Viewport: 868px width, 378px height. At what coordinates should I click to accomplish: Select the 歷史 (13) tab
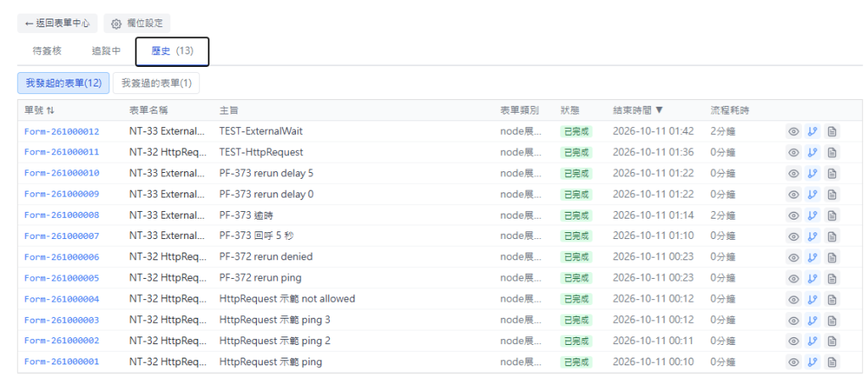(172, 52)
